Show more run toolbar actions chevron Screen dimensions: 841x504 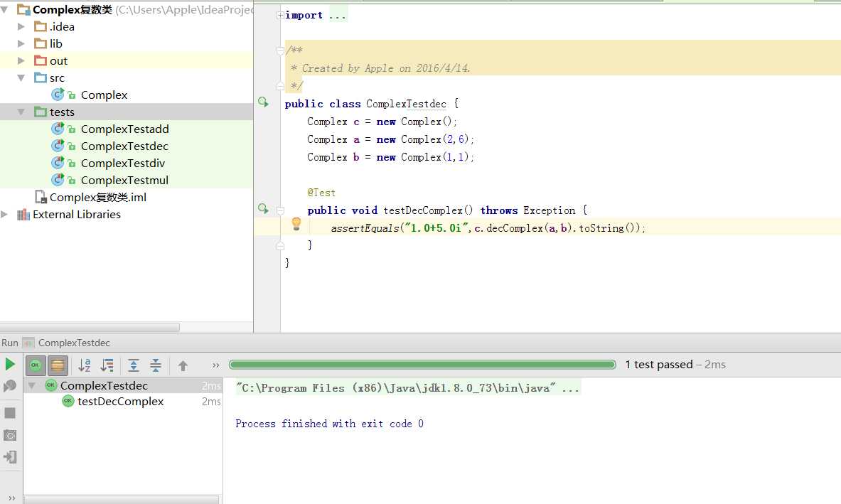(215, 365)
